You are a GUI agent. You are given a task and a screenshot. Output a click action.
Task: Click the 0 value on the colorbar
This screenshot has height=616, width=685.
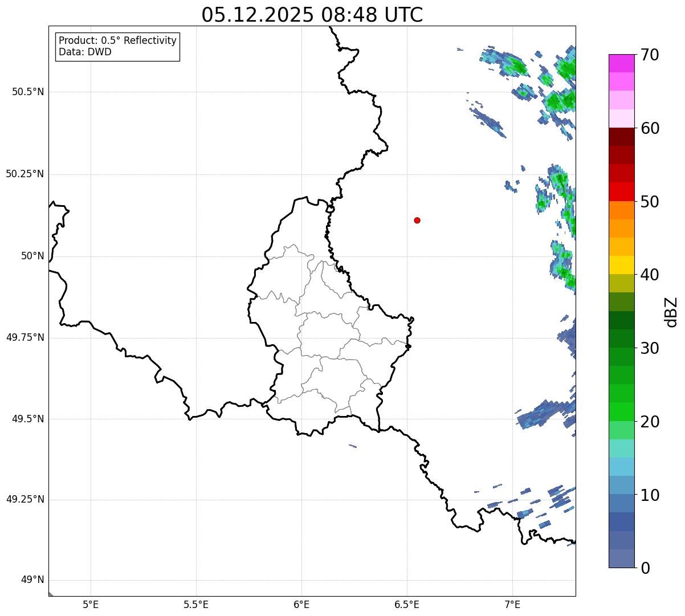pyautogui.click(x=645, y=568)
